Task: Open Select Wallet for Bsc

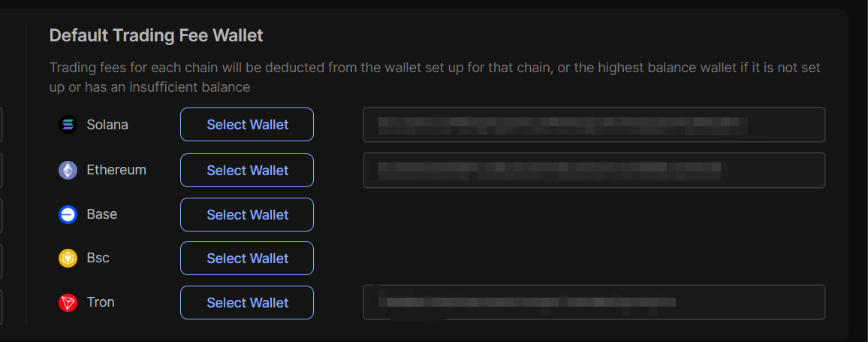Action: pyautogui.click(x=247, y=259)
